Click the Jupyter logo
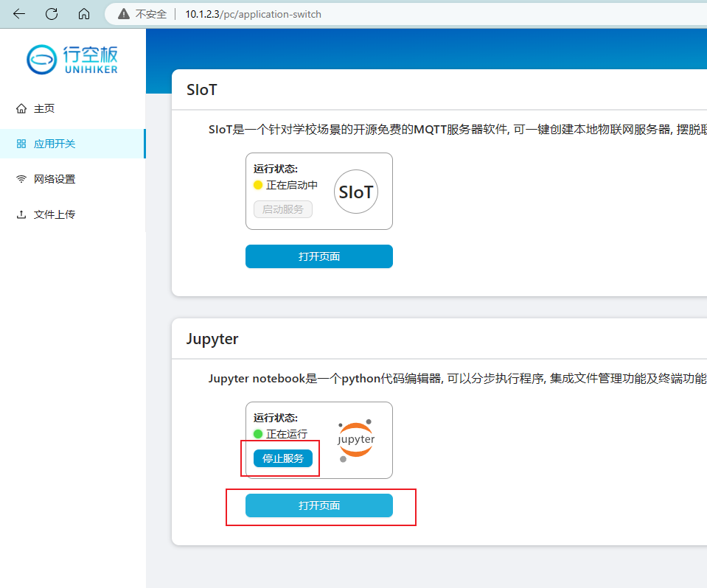 pyautogui.click(x=356, y=441)
